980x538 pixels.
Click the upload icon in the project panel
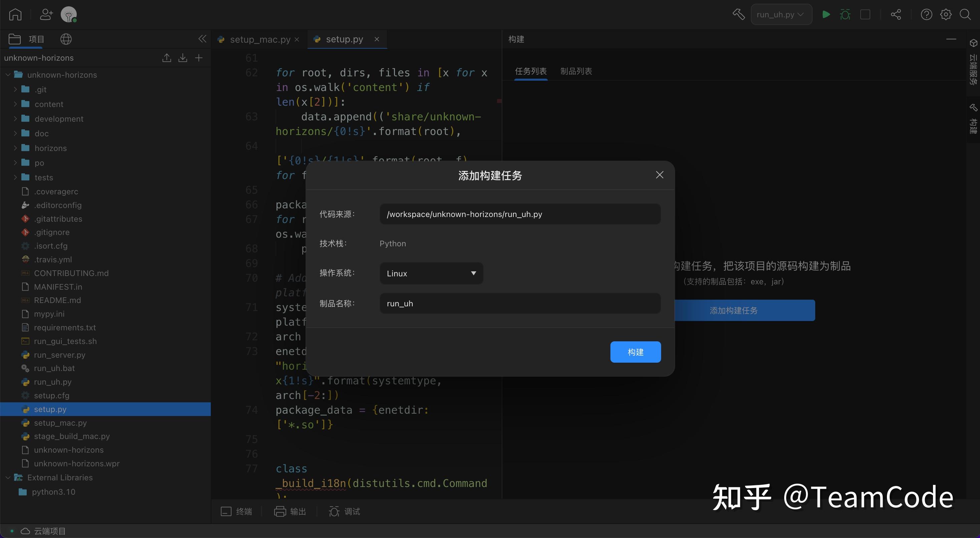[x=166, y=58]
